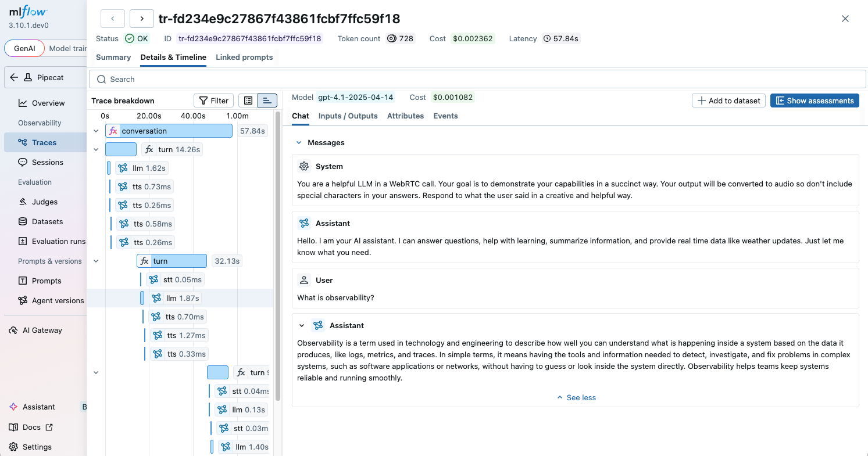Close the trace details panel
868x456 pixels.
click(x=845, y=19)
